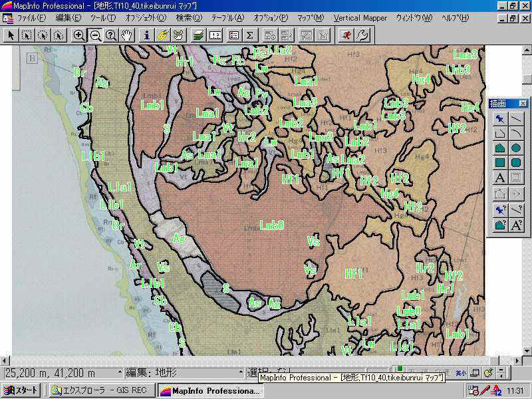Viewport: 532px width, 399px height.
Task: Select the Zoom Out magnifier tool
Action: coord(95,35)
